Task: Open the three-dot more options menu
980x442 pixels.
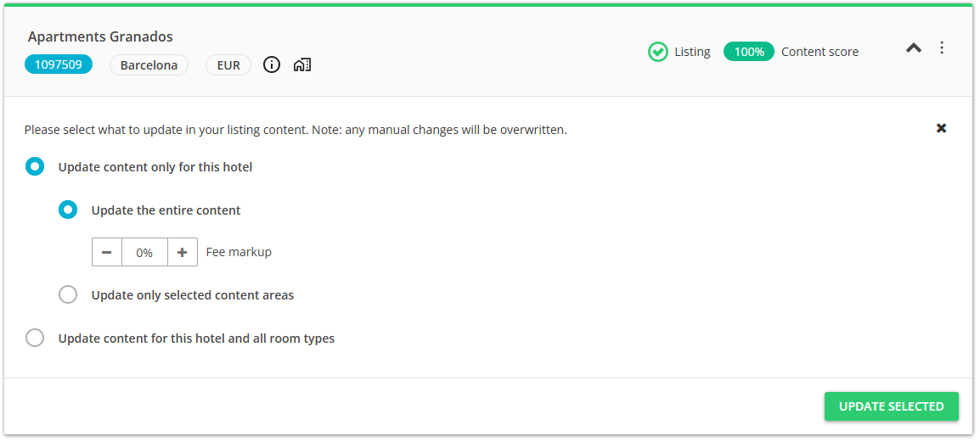Action: click(x=942, y=48)
